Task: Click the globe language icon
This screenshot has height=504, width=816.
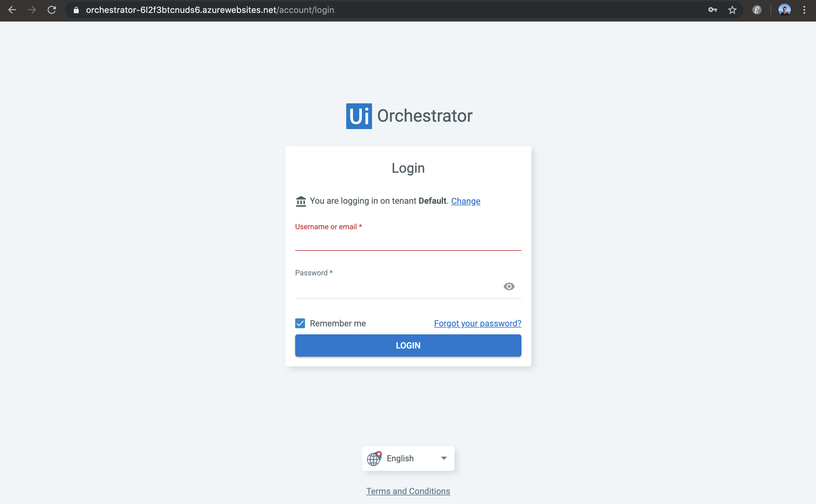Action: pos(374,459)
